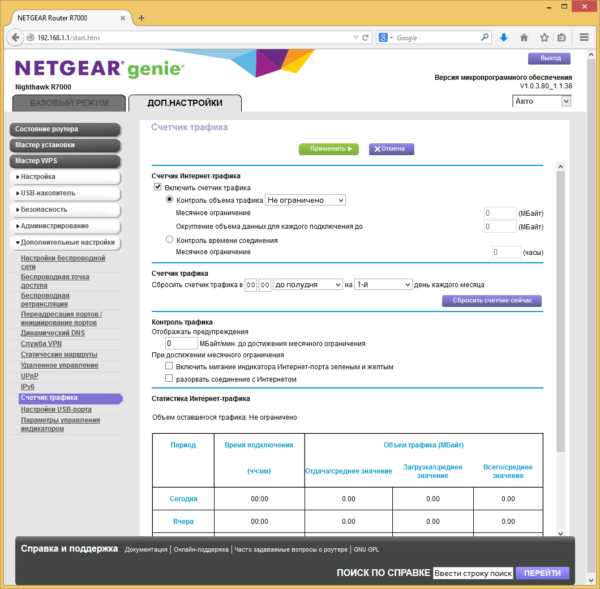Screen dimensions: 600x589
Task: Click the browser back arrow button
Action: [15, 38]
